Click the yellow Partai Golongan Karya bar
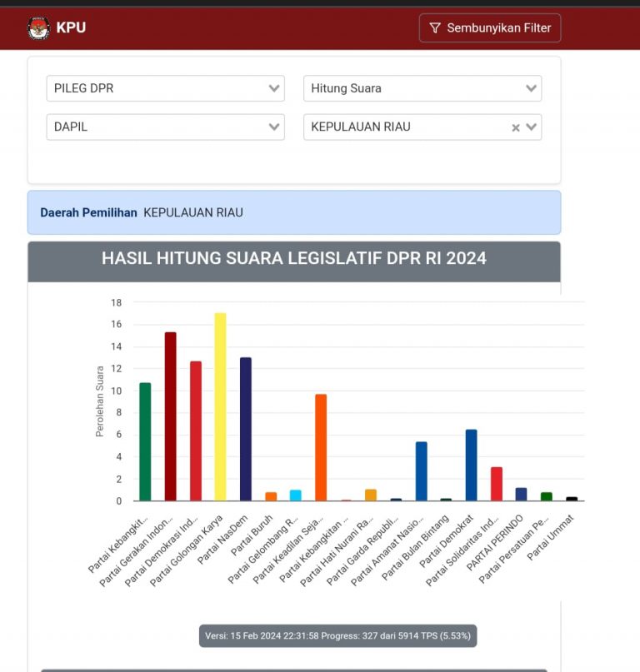This screenshot has height=672, width=640. pos(221,406)
